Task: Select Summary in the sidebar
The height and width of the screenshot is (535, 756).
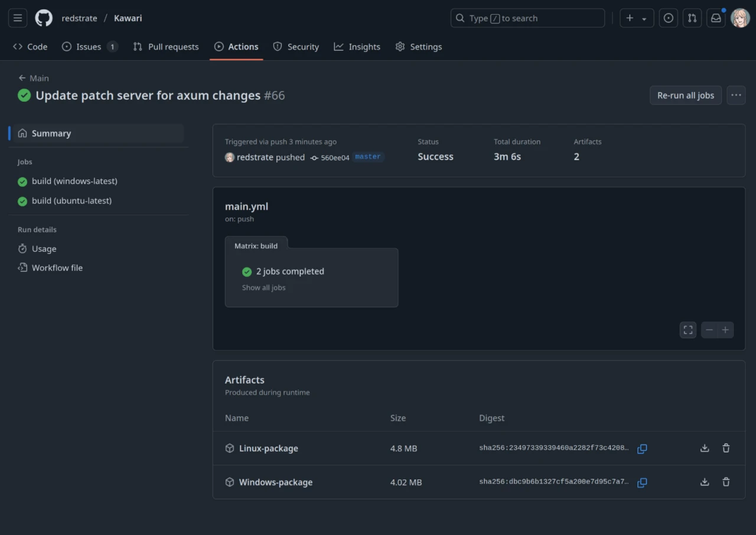Action: (98, 133)
